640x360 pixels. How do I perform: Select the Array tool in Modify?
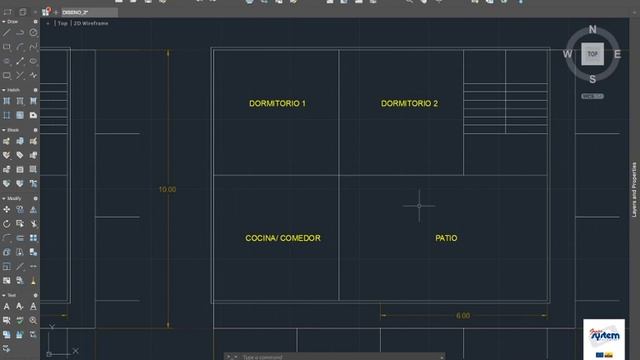(33, 238)
